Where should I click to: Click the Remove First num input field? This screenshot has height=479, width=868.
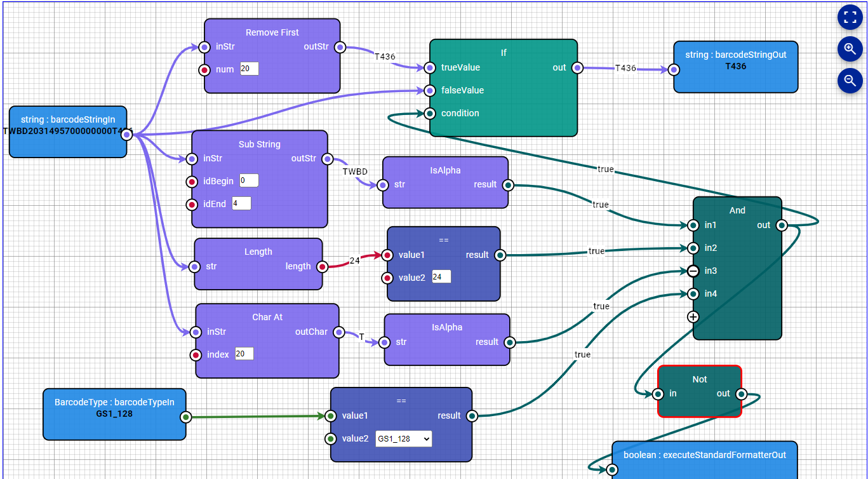[x=249, y=69]
